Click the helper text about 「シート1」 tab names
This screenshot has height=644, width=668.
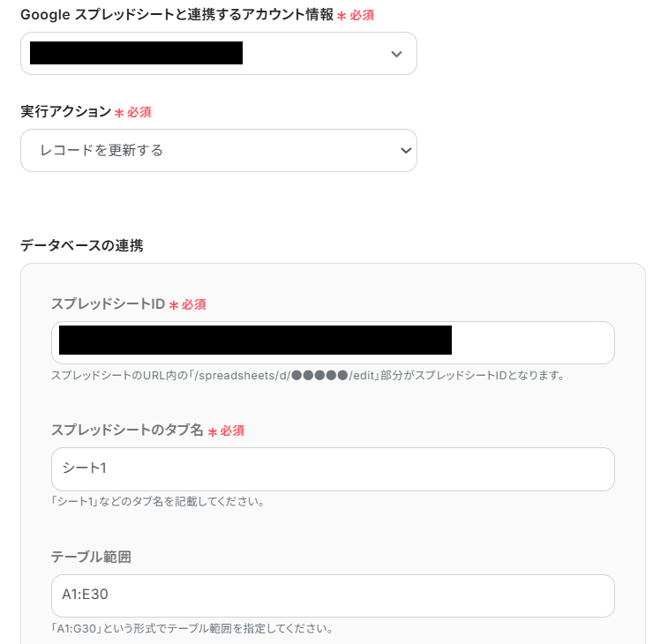point(158,502)
